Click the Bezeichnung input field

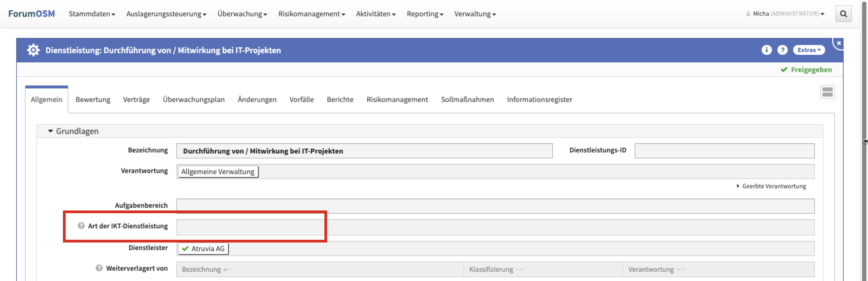pos(364,151)
